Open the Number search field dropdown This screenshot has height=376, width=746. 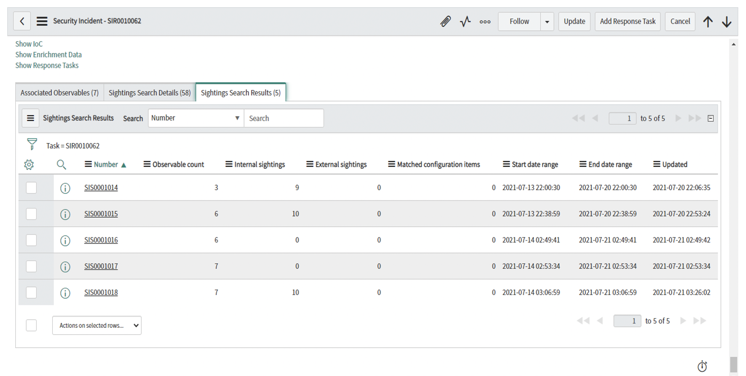[196, 118]
